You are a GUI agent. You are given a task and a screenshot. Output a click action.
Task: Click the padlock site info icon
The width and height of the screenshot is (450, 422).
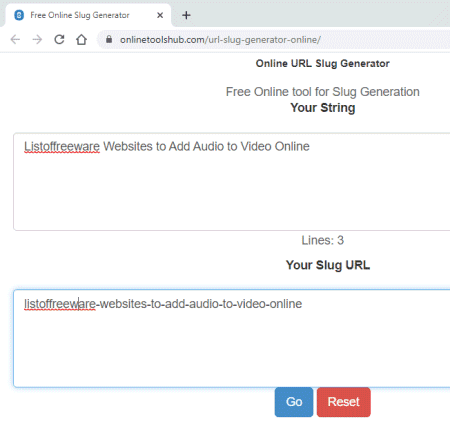point(109,39)
